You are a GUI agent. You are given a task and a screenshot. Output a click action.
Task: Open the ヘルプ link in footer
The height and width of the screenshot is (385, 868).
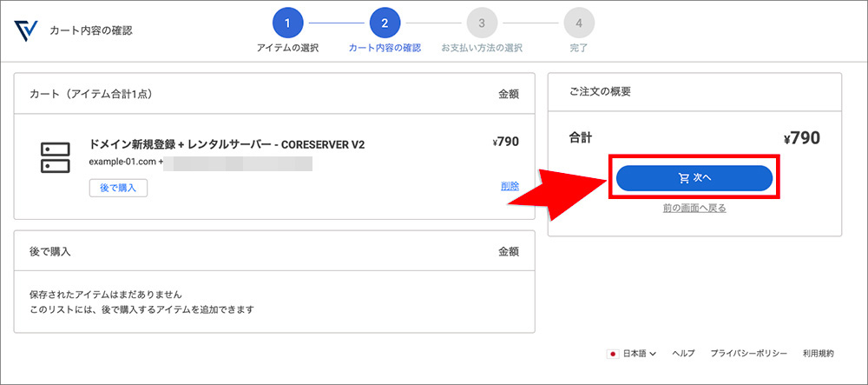point(683,354)
